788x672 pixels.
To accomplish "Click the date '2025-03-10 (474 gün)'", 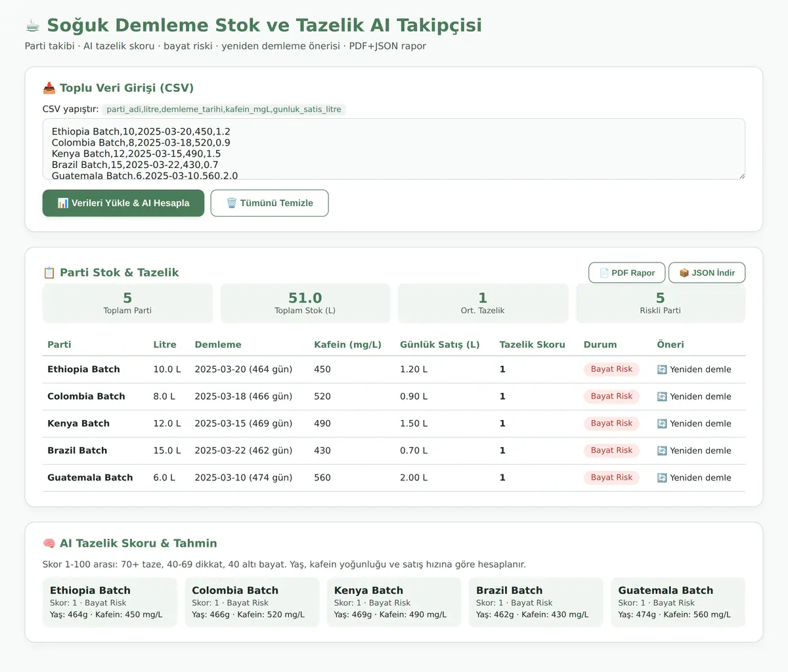I will [244, 478].
